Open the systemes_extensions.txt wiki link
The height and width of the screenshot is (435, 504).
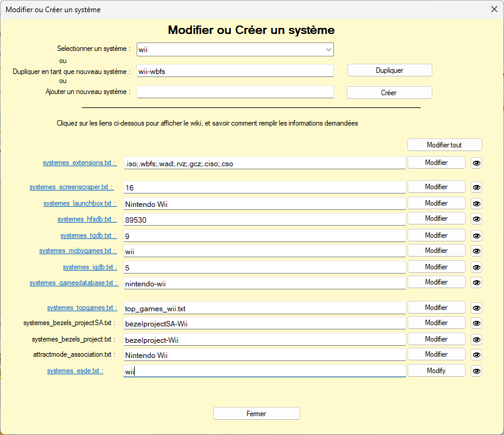tap(79, 163)
